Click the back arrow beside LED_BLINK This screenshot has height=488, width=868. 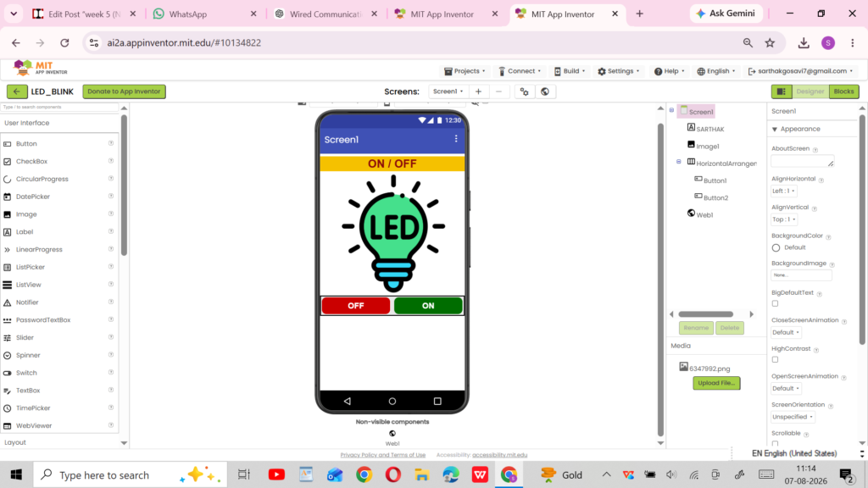click(x=17, y=91)
